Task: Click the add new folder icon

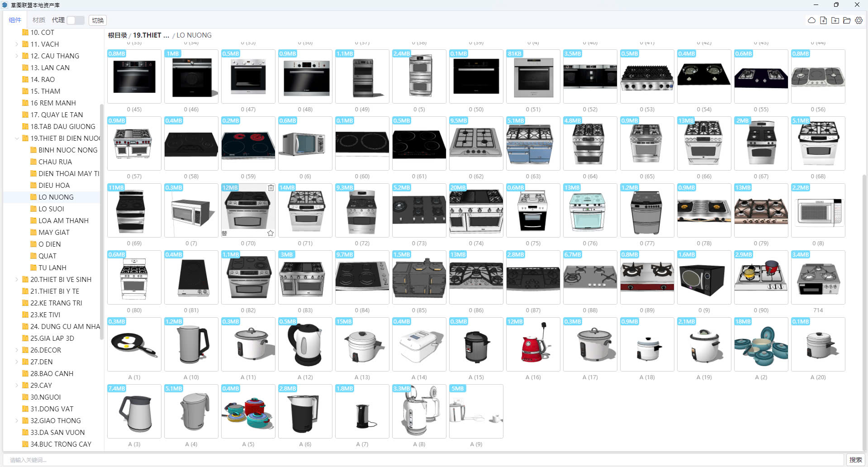Action: (x=835, y=20)
